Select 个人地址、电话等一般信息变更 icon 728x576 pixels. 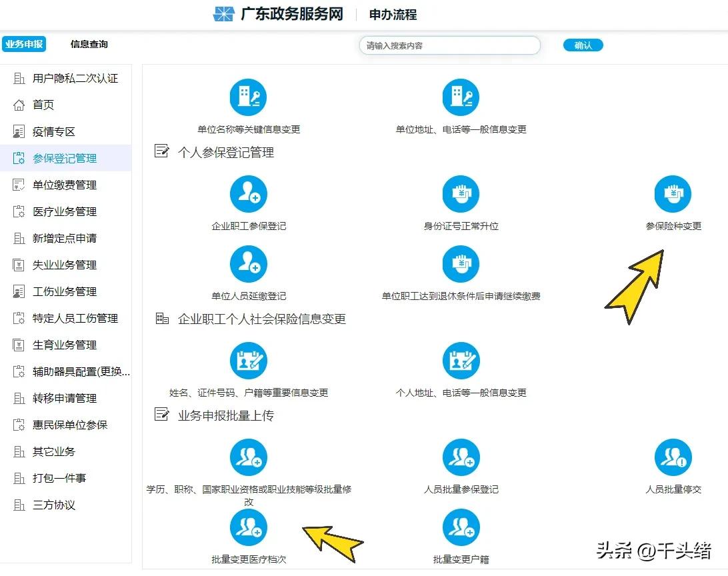(461, 361)
